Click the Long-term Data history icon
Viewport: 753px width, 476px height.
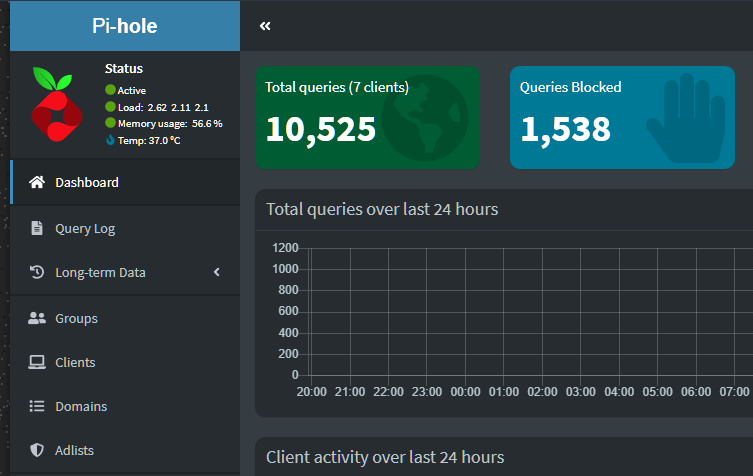(37, 272)
